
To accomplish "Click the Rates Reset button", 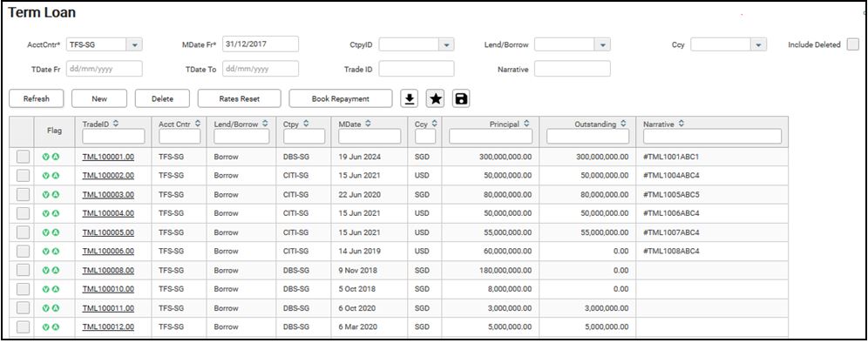I will tap(239, 99).
